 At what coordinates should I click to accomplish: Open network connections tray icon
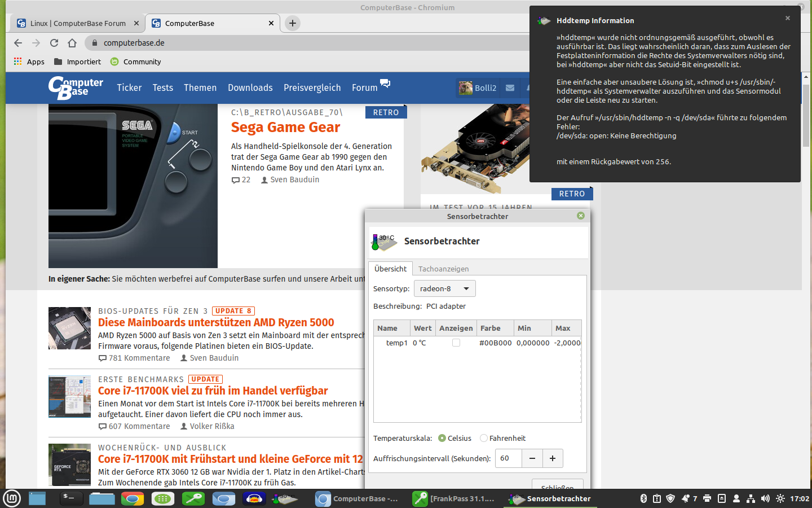[751, 498]
